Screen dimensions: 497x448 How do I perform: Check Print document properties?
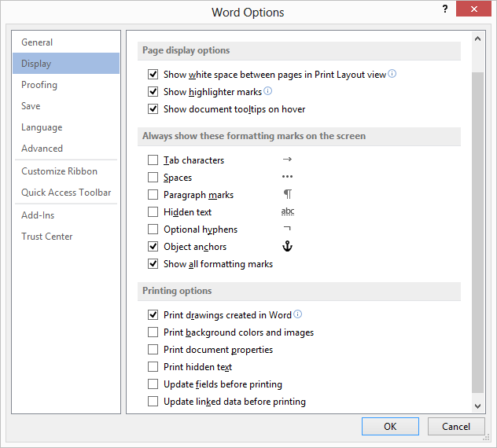[x=153, y=350]
